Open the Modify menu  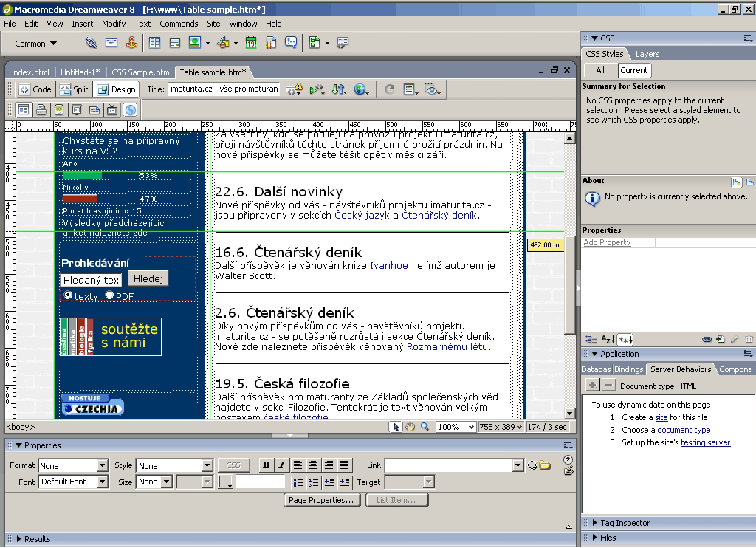click(x=114, y=24)
